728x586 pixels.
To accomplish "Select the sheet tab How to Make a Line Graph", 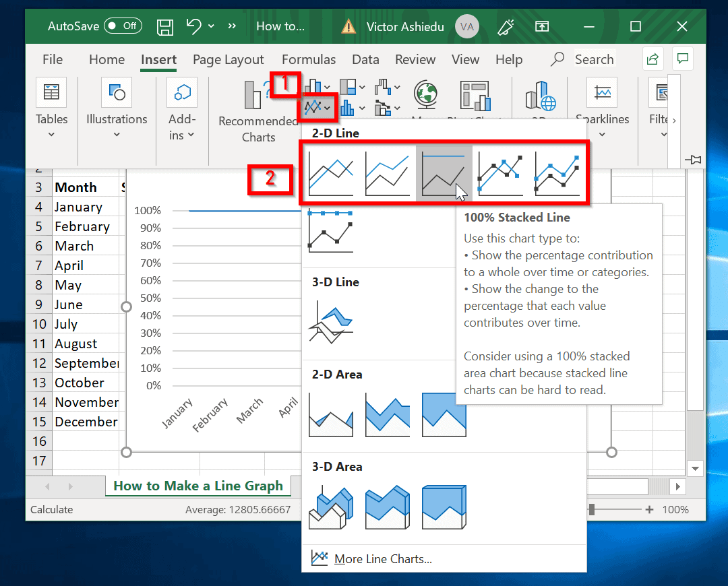I will tap(198, 486).
